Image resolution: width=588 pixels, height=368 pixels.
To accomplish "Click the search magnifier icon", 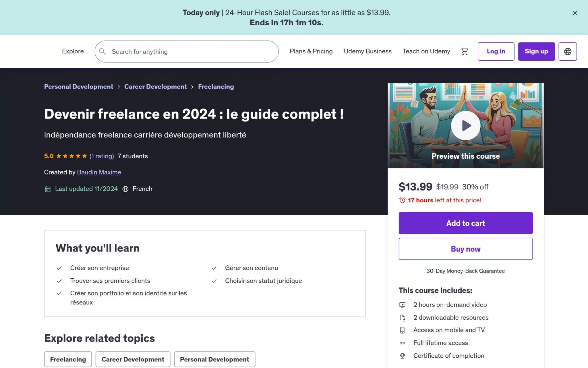I will pyautogui.click(x=102, y=51).
